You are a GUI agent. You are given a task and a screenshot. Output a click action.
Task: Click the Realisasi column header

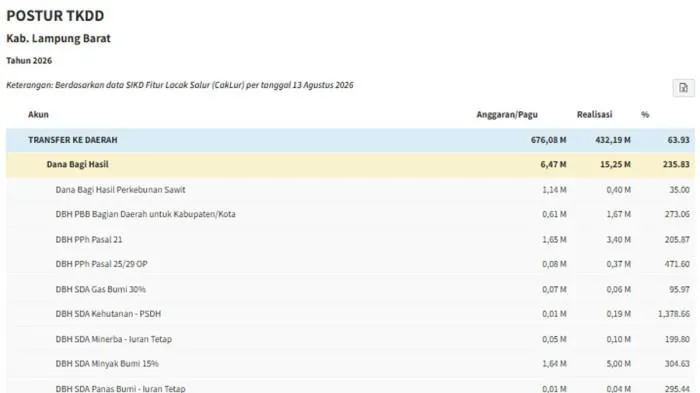pyautogui.click(x=594, y=114)
